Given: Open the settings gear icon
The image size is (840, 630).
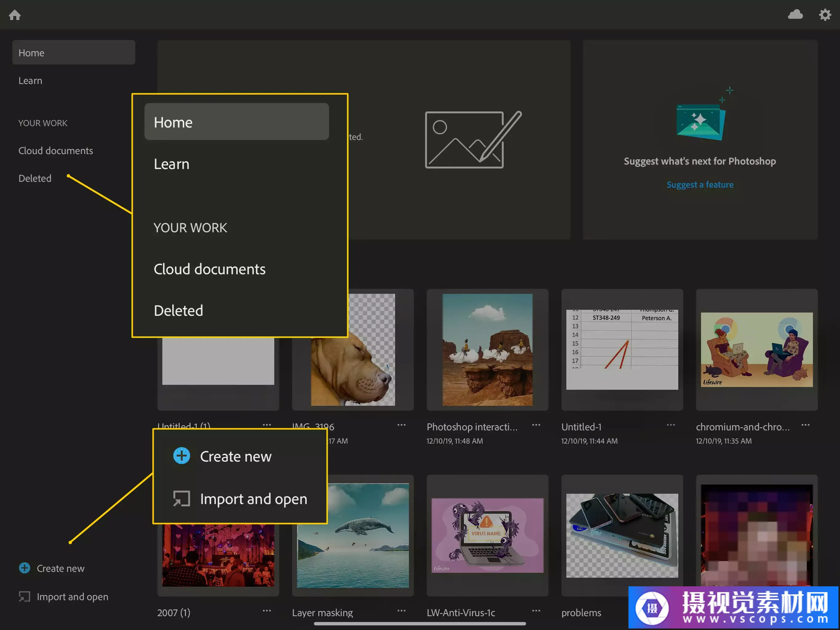Looking at the screenshot, I should pos(824,15).
